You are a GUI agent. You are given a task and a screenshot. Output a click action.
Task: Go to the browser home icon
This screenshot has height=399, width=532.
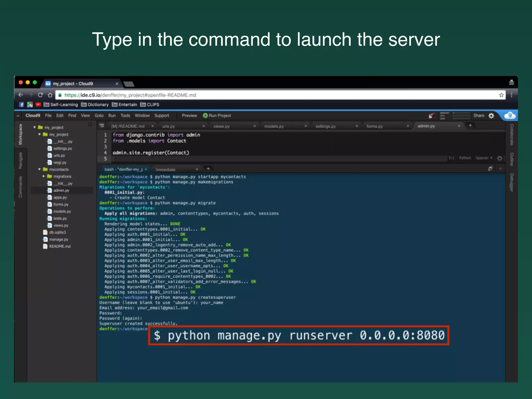(50, 95)
